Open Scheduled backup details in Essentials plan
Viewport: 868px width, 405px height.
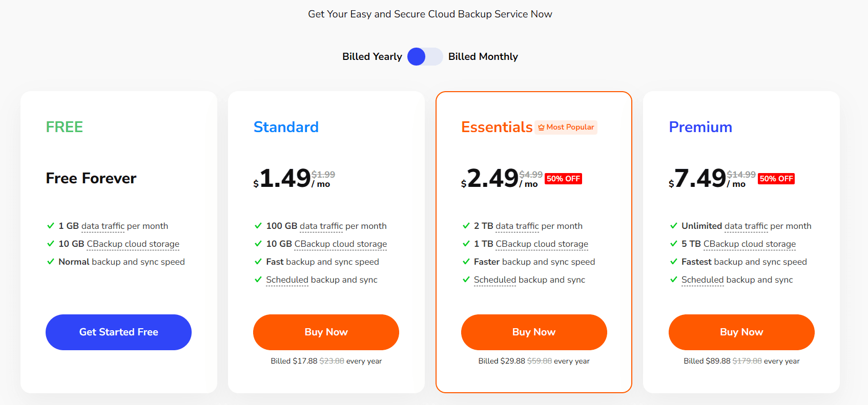495,280
